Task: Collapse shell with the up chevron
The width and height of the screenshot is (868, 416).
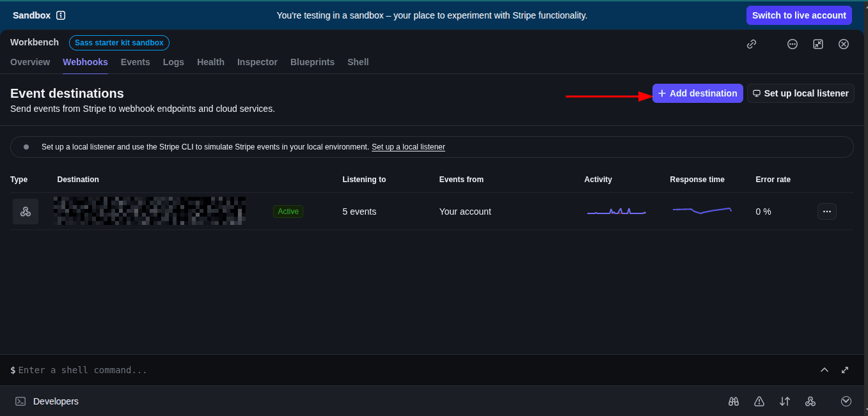Action: click(825, 370)
